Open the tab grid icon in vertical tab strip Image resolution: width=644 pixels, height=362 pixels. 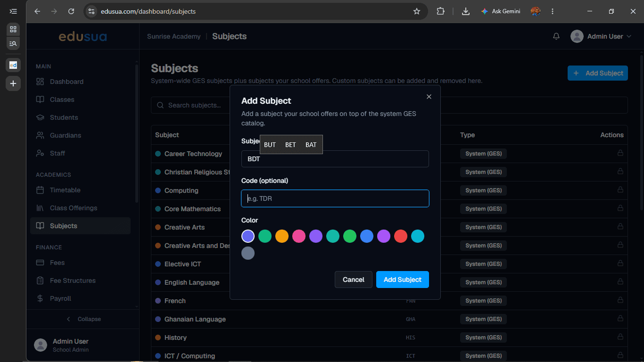click(13, 29)
